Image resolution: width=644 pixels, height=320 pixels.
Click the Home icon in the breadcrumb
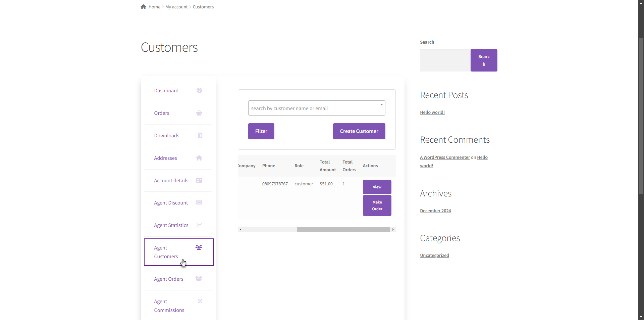tap(143, 7)
